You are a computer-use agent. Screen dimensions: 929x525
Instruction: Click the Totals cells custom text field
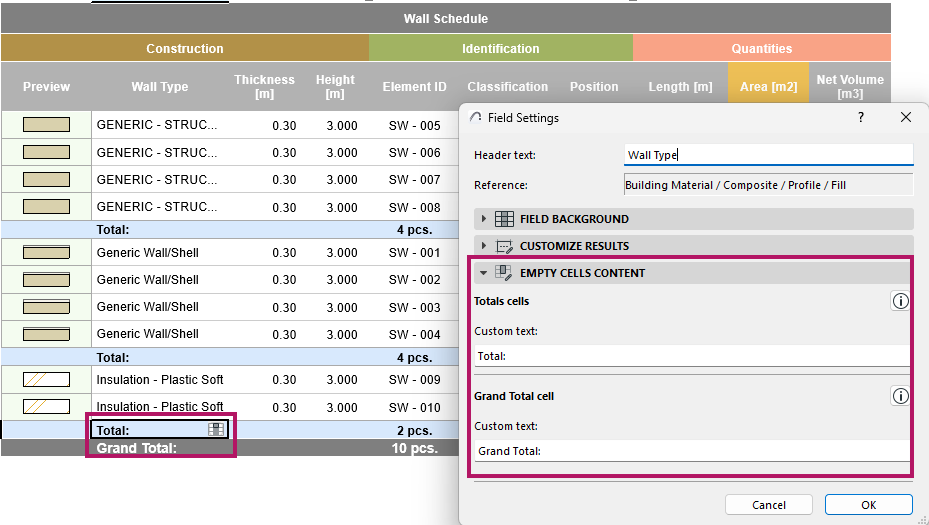(690, 356)
